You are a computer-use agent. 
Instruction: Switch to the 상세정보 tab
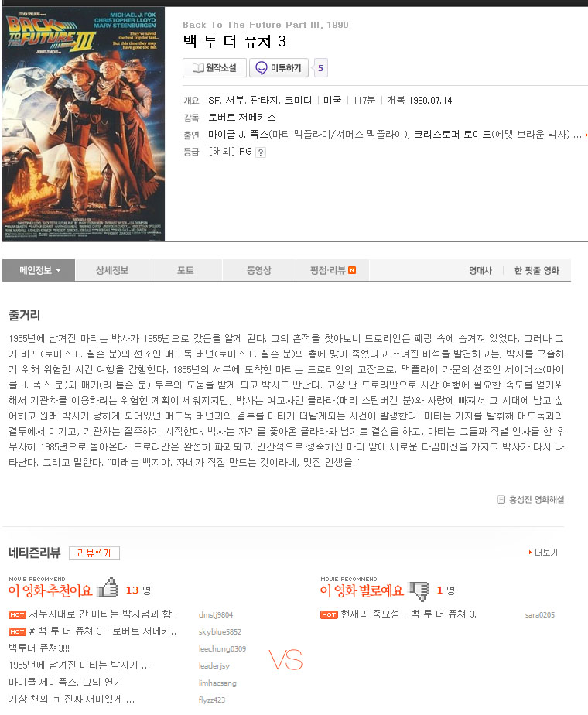[112, 270]
